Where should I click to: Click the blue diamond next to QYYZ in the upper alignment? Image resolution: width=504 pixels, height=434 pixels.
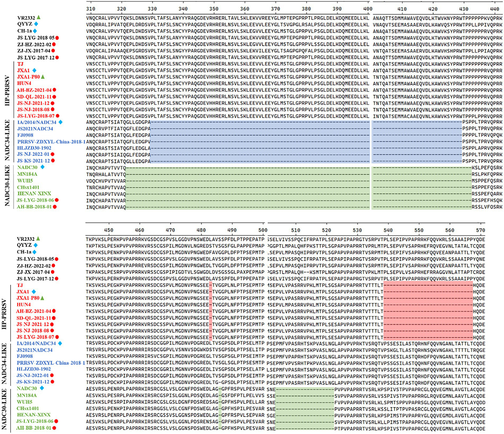[36, 24]
